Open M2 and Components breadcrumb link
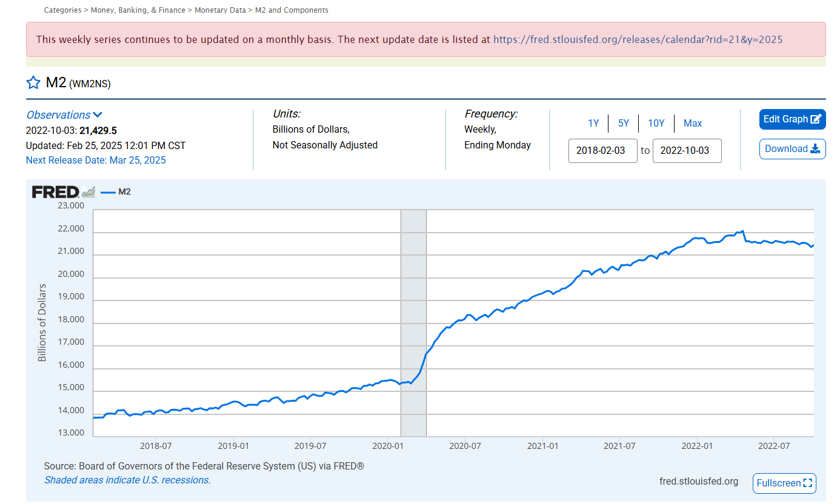Screen dimensions: 840x504 tap(293, 10)
